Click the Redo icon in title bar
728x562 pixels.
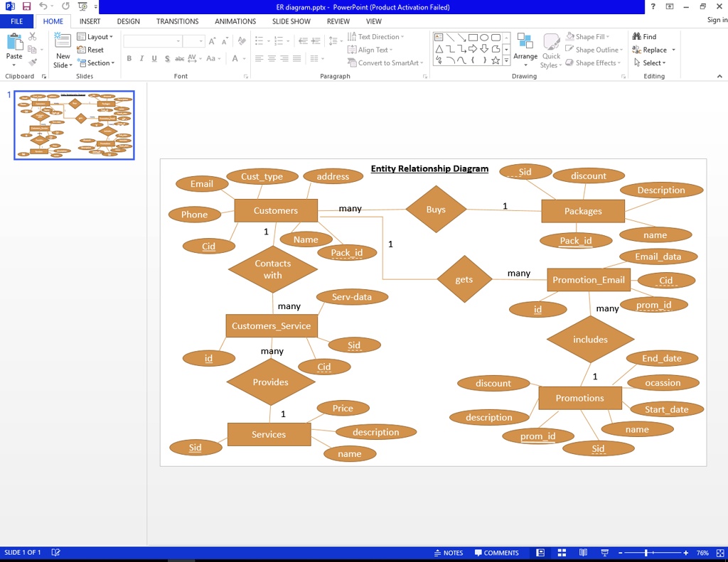(65, 6)
